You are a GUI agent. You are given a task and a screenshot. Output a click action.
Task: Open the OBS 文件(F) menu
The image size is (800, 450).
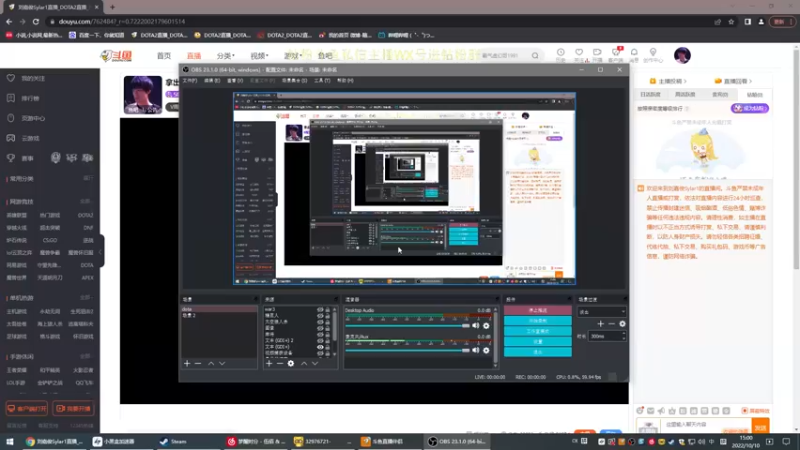[x=190, y=81]
